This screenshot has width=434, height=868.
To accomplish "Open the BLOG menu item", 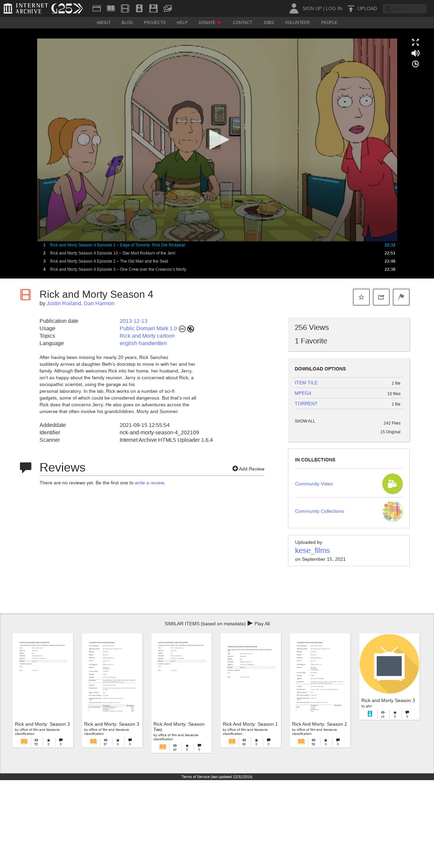I will point(127,23).
